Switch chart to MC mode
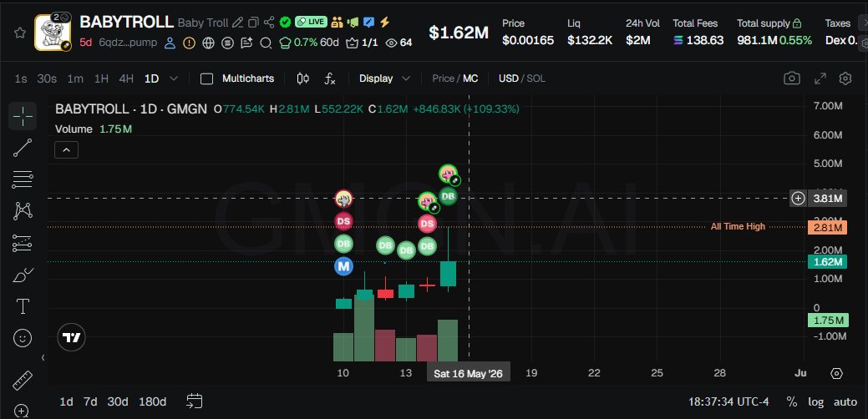Viewport: 868px width, 419px height. 470,78
